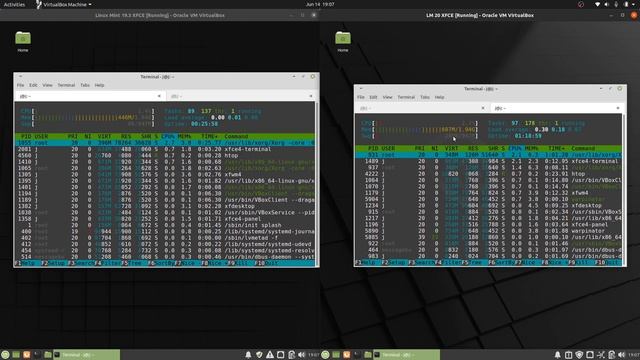
Task: Click F10 Quit in left htop footer
Action: click(266, 263)
